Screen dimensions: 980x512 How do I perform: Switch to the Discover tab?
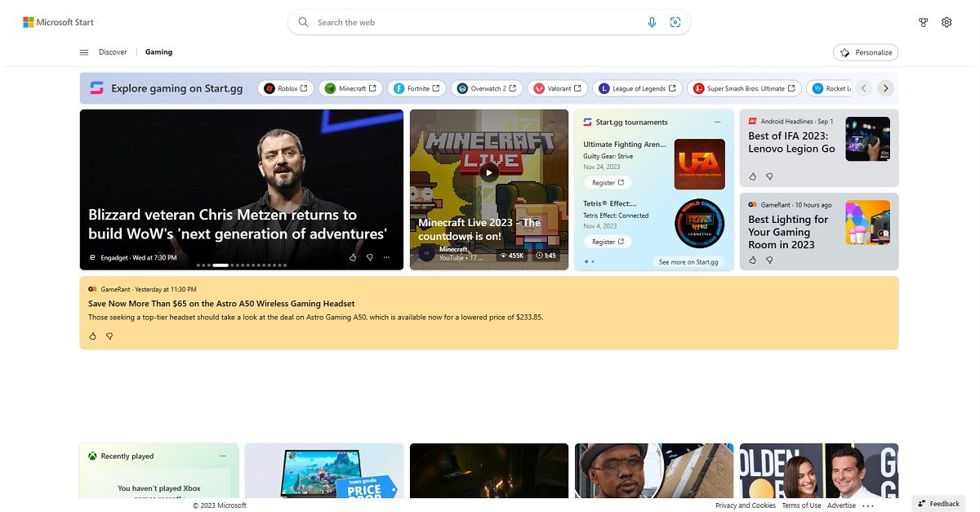tap(113, 51)
